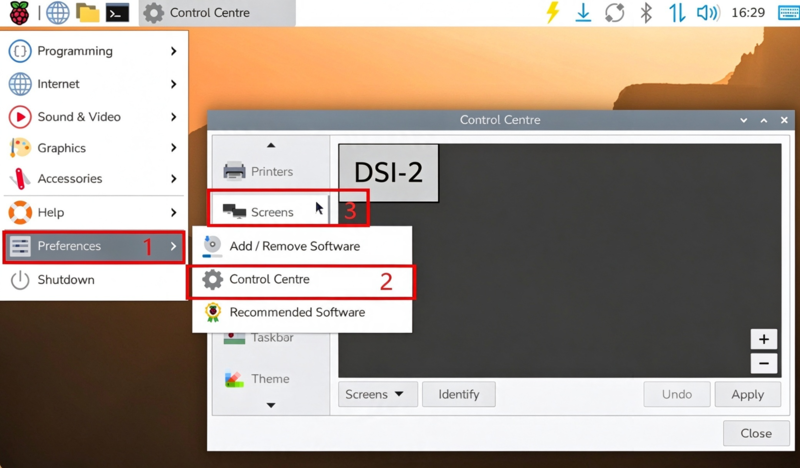The height and width of the screenshot is (468, 800).
Task: Select the Control Centre taskbar window button
Action: point(217,13)
